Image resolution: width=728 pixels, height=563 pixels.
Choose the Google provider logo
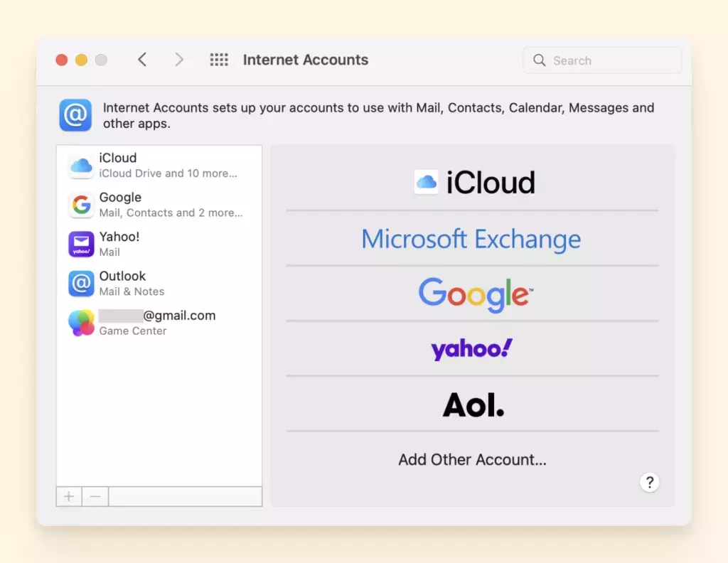point(476,294)
